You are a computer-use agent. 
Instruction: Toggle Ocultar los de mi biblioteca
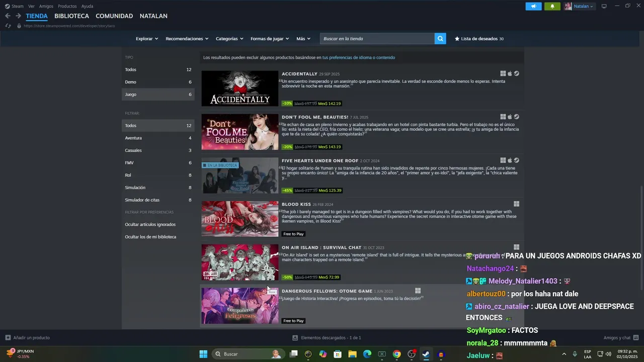pos(151,237)
